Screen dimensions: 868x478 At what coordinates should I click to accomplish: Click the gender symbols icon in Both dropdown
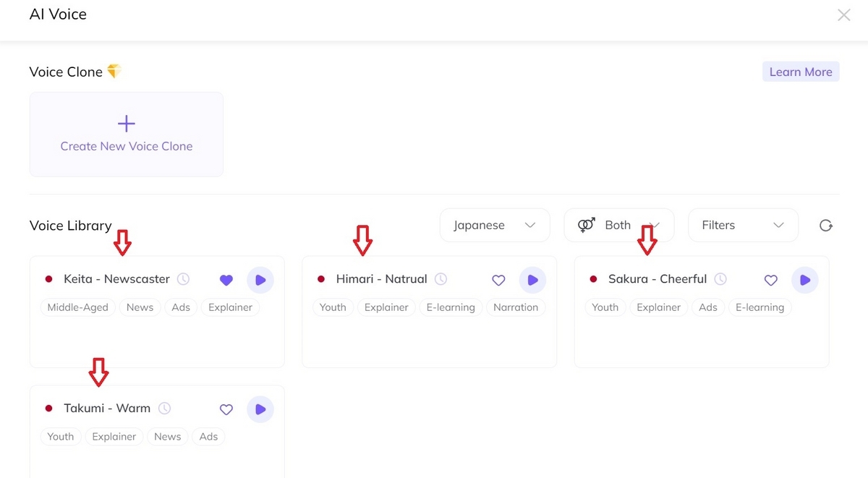point(586,225)
